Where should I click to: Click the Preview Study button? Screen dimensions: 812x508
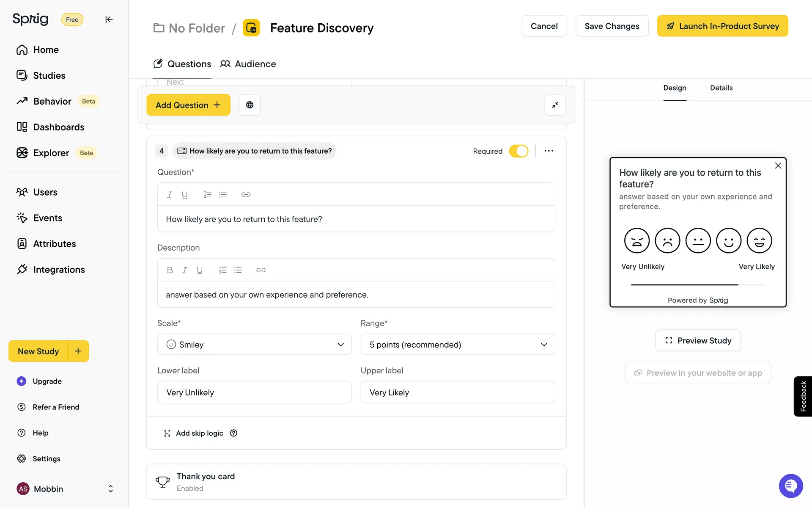pyautogui.click(x=698, y=341)
